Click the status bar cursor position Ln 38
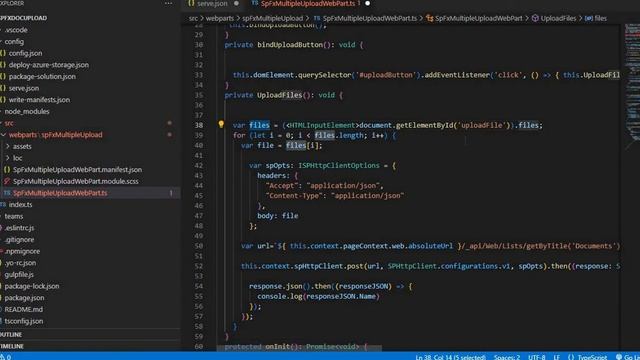Image resolution: width=640 pixels, height=360 pixels. 450,357
